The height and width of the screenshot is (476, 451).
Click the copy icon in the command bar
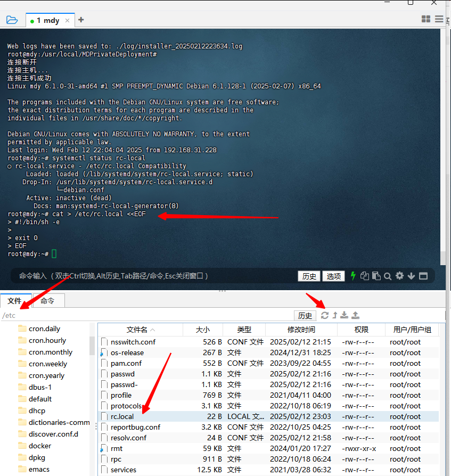click(365, 276)
